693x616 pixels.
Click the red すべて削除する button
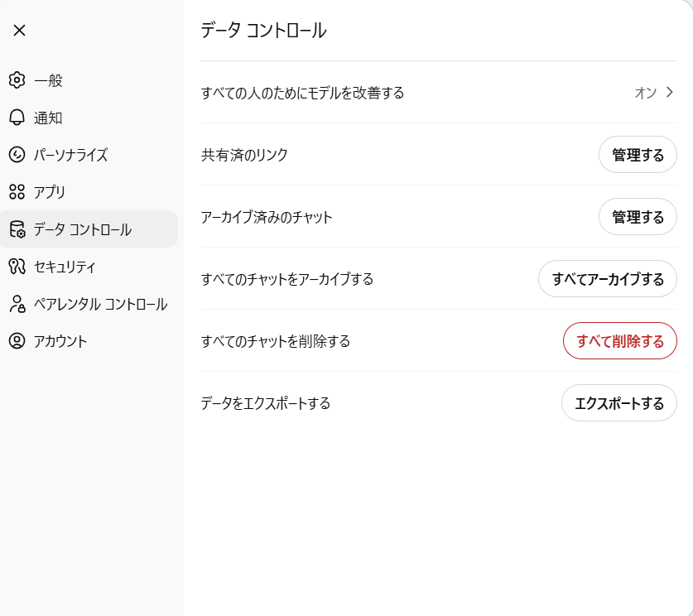click(620, 341)
